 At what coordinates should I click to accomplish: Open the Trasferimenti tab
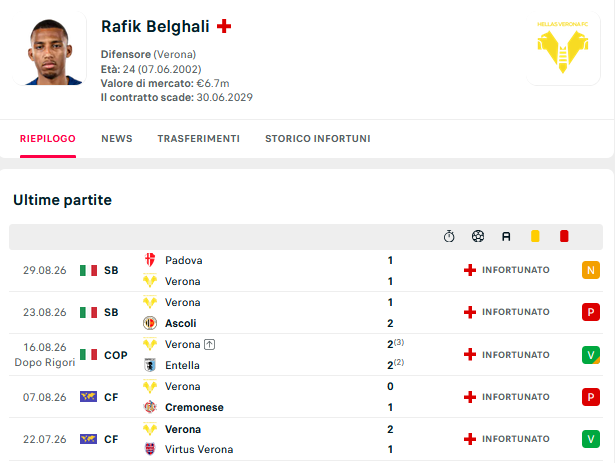[198, 139]
